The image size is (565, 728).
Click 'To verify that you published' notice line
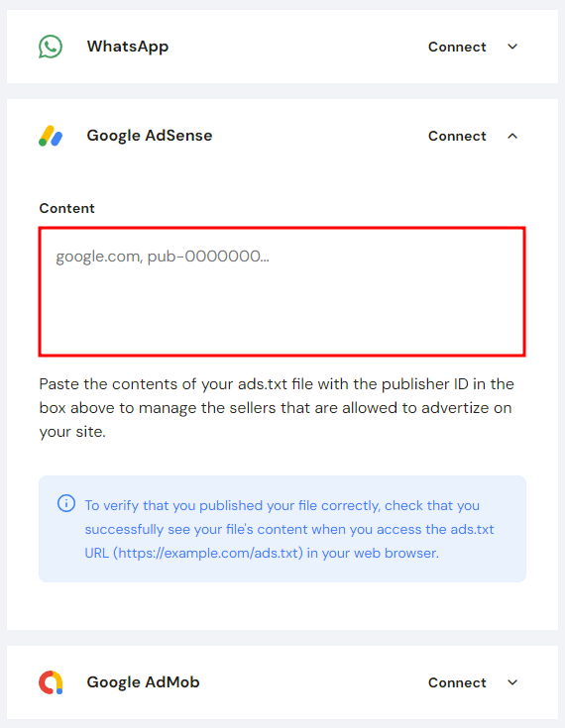click(x=282, y=505)
